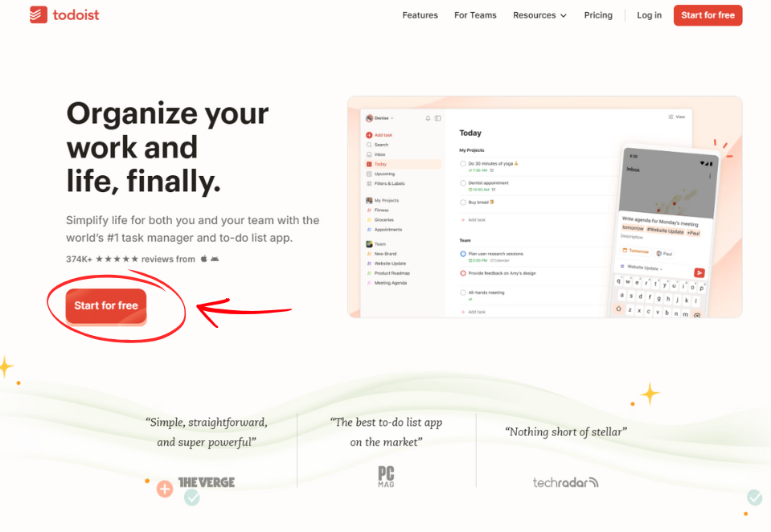
Task: Click the Today heading in task list
Action: point(470,133)
